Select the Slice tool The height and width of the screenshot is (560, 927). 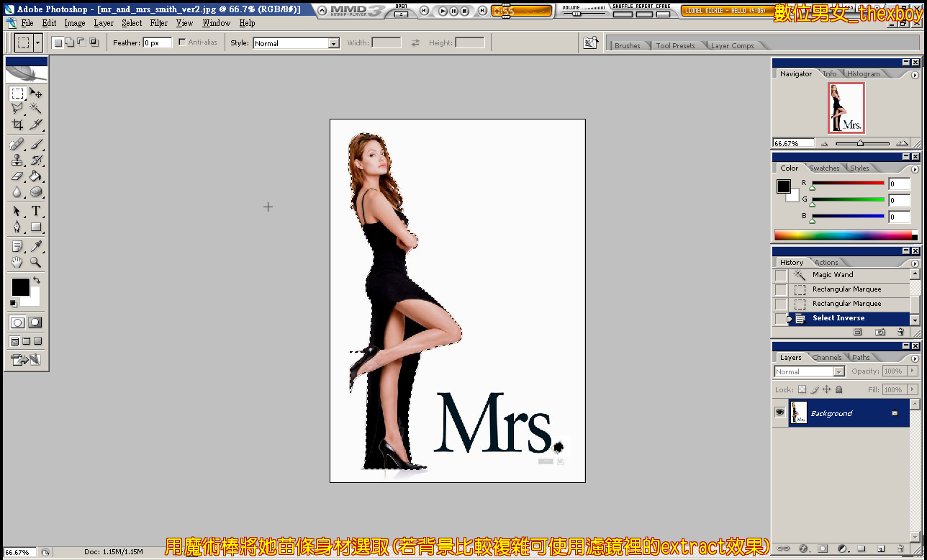[36, 125]
